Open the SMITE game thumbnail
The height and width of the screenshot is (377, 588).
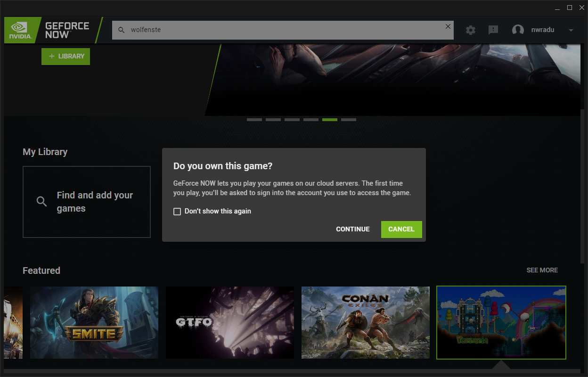(x=94, y=322)
